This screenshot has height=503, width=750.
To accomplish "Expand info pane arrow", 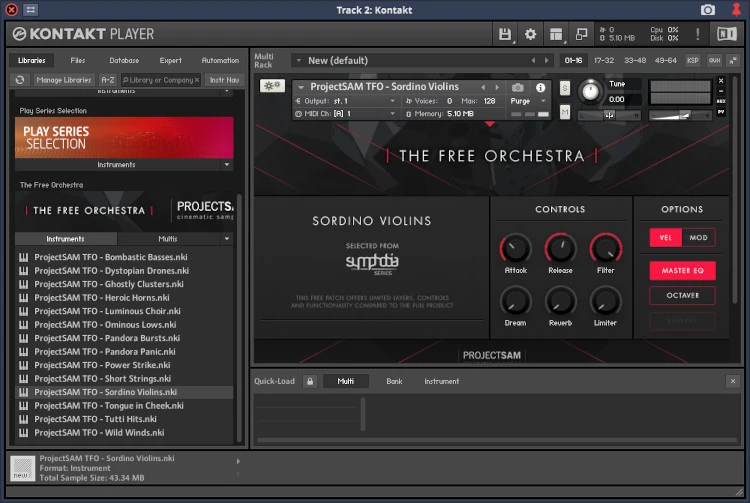I will click(x=238, y=461).
